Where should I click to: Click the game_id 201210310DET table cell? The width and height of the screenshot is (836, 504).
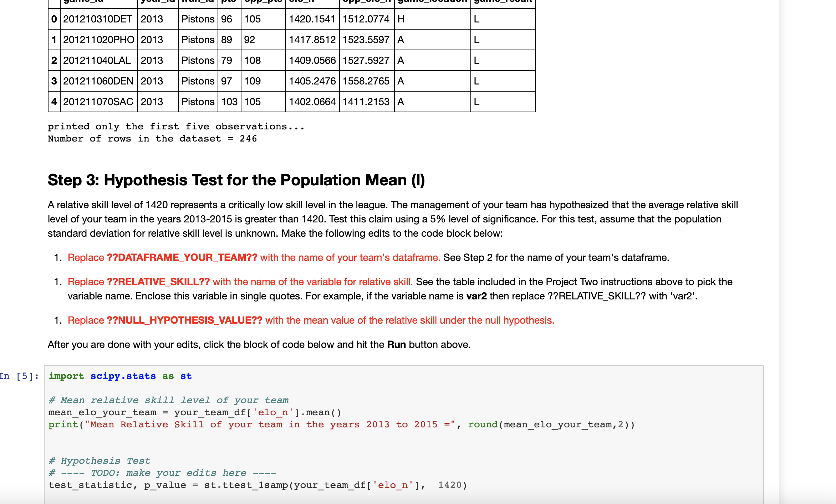click(x=98, y=19)
